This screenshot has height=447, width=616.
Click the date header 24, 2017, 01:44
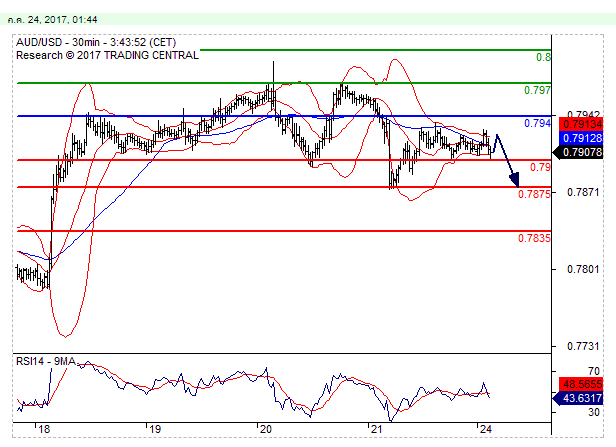pyautogui.click(x=52, y=20)
